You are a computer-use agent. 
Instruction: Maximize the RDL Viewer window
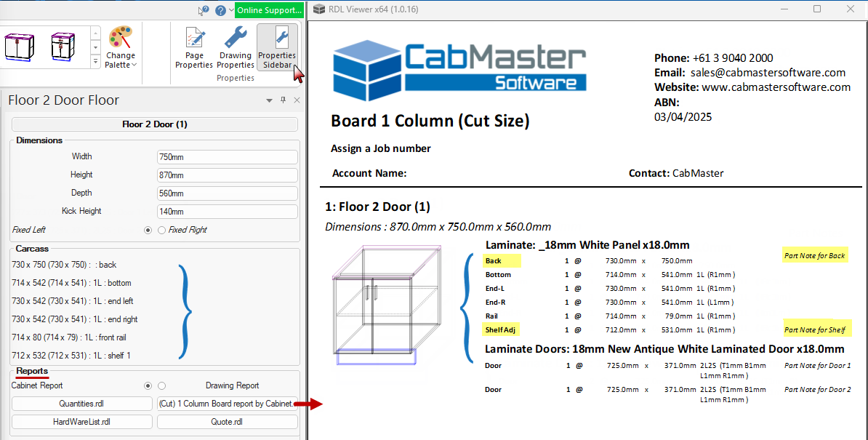point(817,9)
